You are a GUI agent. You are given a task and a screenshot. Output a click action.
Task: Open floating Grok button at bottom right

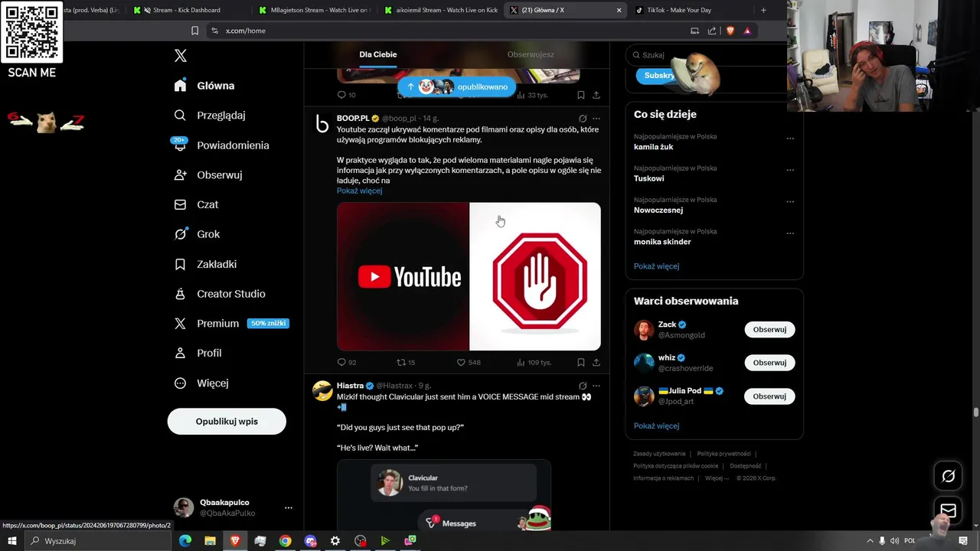pyautogui.click(x=948, y=477)
